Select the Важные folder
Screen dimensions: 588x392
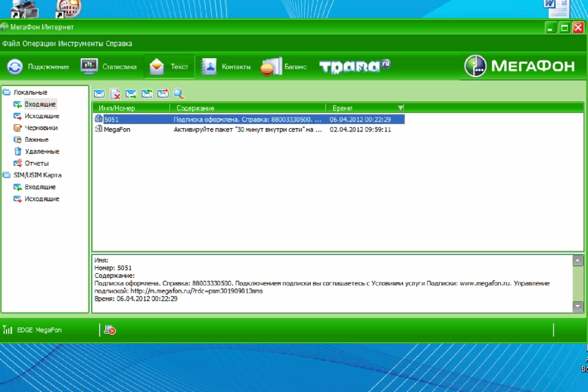coord(37,140)
